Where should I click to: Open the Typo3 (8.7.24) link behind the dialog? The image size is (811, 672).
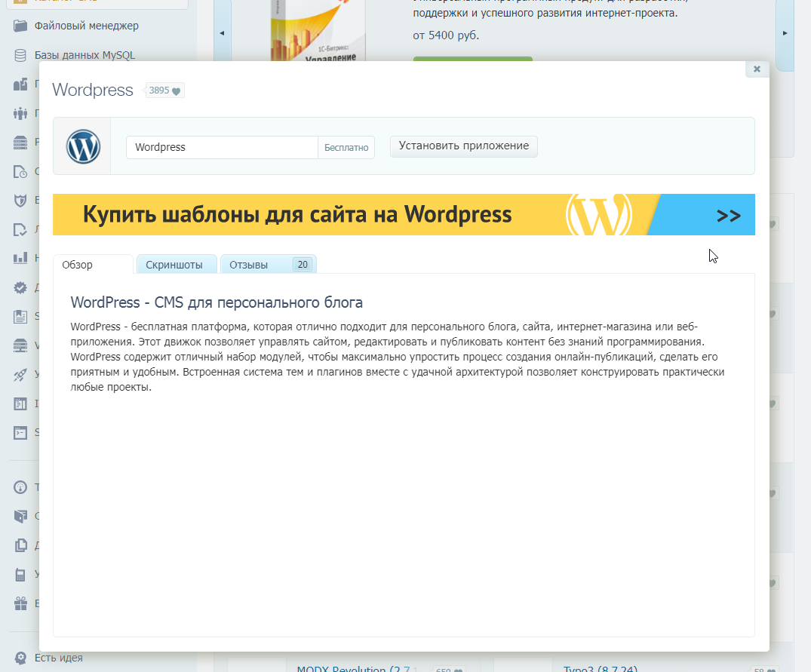(x=600, y=668)
